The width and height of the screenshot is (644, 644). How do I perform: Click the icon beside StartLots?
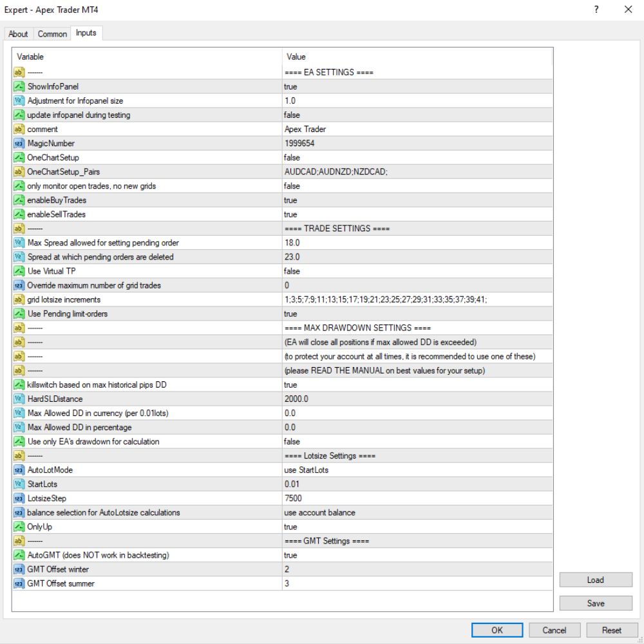(x=19, y=484)
